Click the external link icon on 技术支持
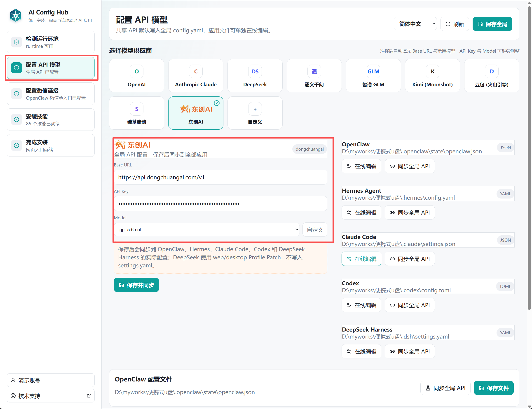This screenshot has height=409, width=532. point(89,396)
